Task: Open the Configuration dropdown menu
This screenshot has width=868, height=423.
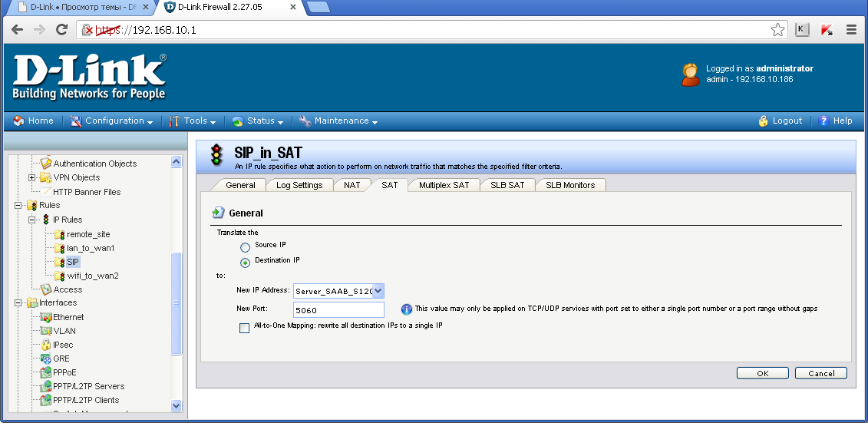Action: click(x=112, y=121)
